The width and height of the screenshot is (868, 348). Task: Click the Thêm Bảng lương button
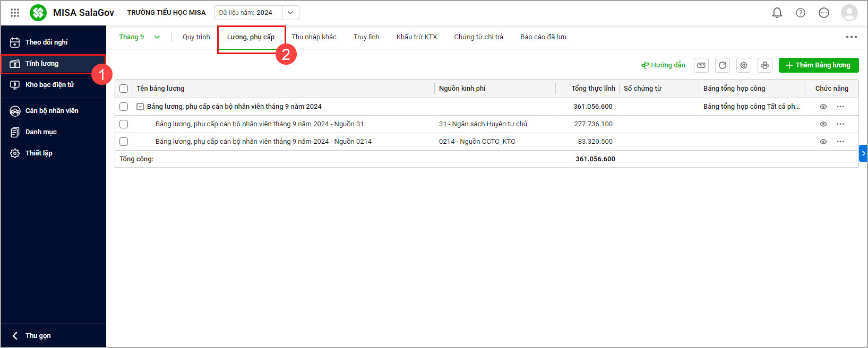coord(818,65)
